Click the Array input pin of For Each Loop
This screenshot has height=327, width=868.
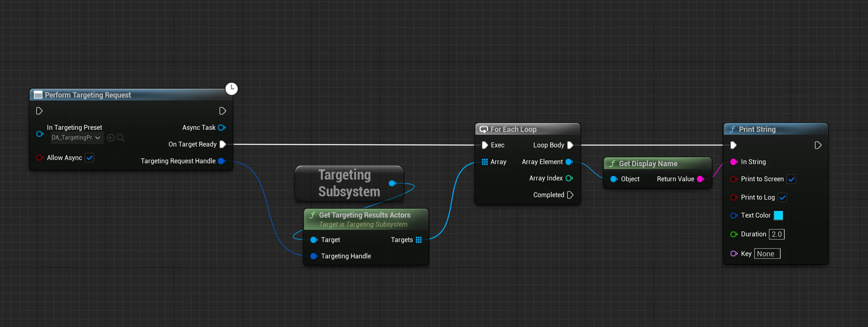[x=485, y=162]
